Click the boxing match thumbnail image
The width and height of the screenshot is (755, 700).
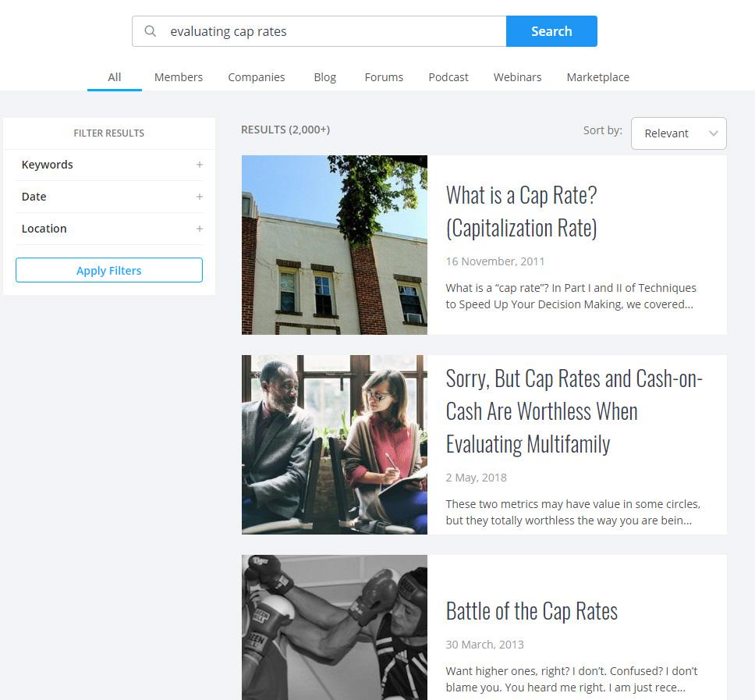334,627
